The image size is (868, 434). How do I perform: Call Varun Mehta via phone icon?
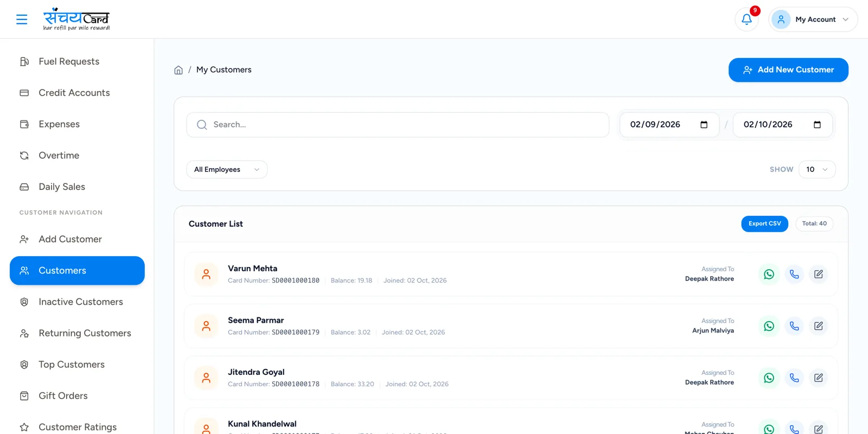click(794, 275)
